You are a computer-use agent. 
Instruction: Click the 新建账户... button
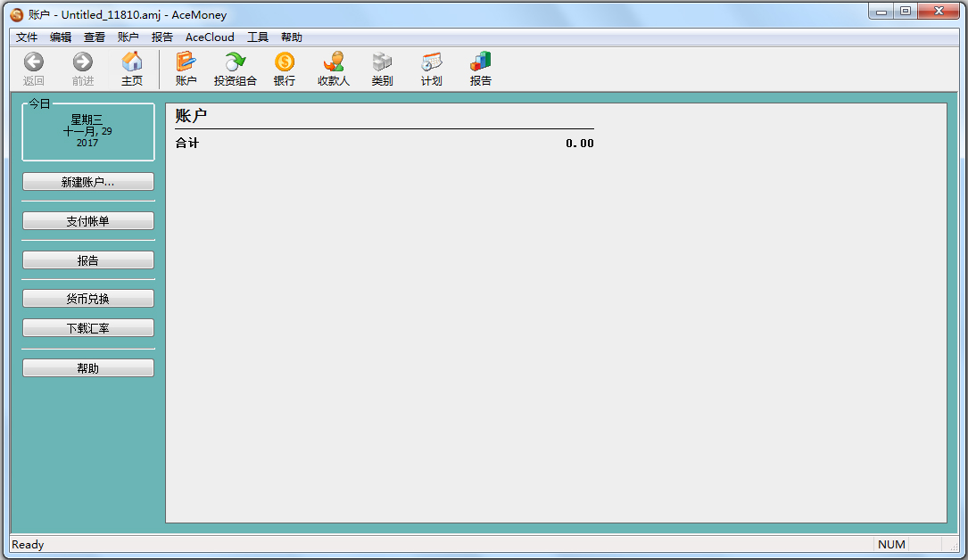point(88,182)
